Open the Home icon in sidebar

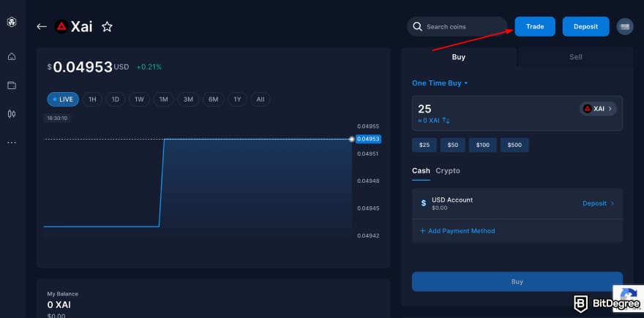tap(12, 56)
